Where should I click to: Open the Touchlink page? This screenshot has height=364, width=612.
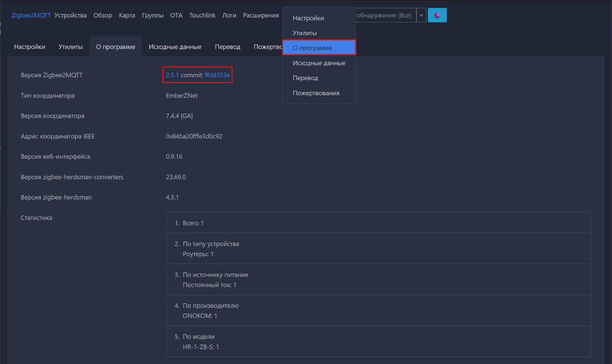202,15
